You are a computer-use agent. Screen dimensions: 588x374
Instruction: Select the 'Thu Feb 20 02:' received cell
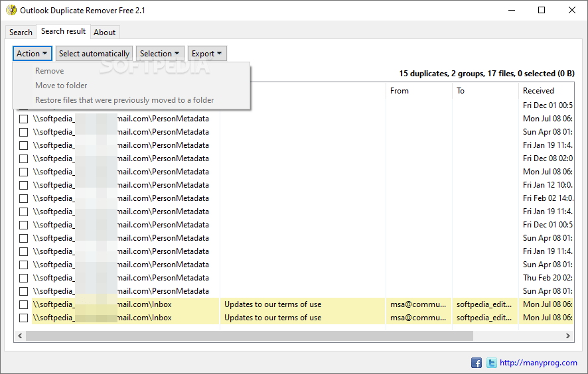coord(548,278)
